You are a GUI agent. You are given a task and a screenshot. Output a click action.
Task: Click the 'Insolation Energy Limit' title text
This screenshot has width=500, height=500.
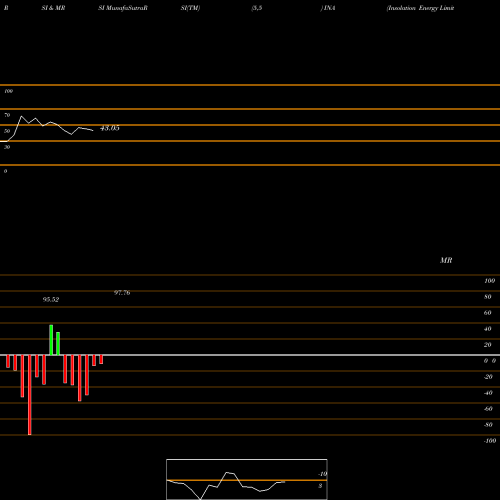coord(420,8)
